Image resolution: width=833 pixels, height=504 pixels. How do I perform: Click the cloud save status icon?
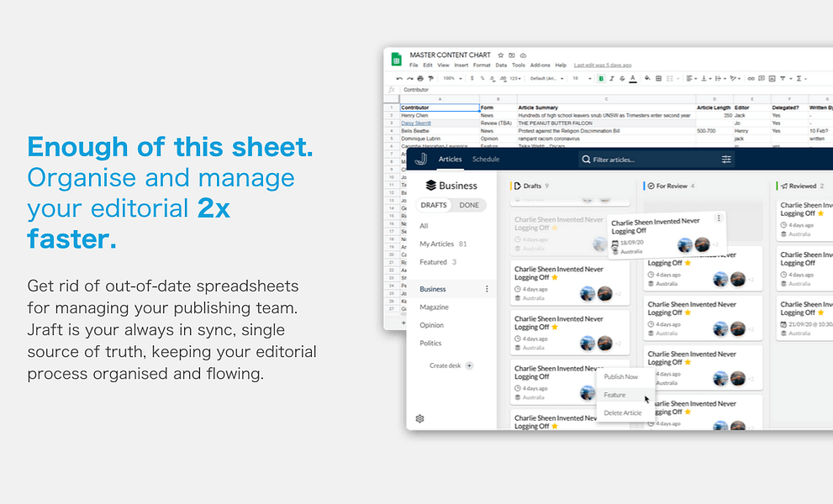click(523, 55)
